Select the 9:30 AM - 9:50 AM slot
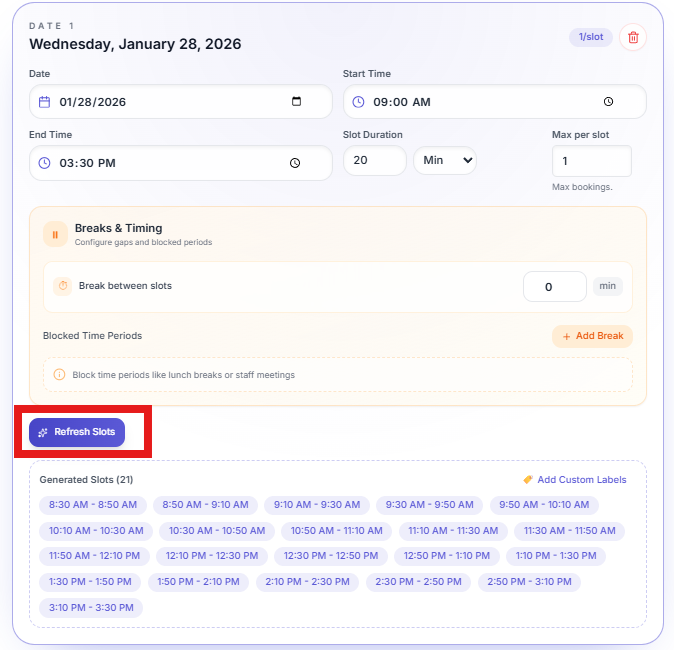The width and height of the screenshot is (674, 650). [429, 505]
